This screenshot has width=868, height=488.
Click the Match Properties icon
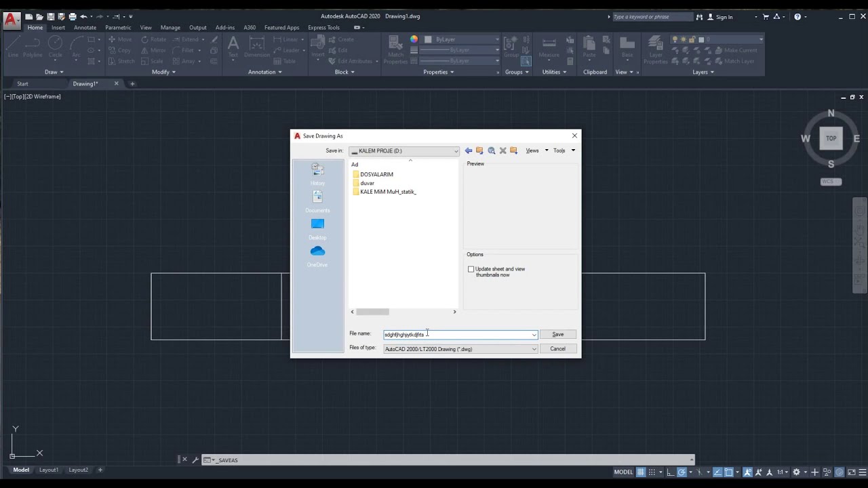coord(395,50)
